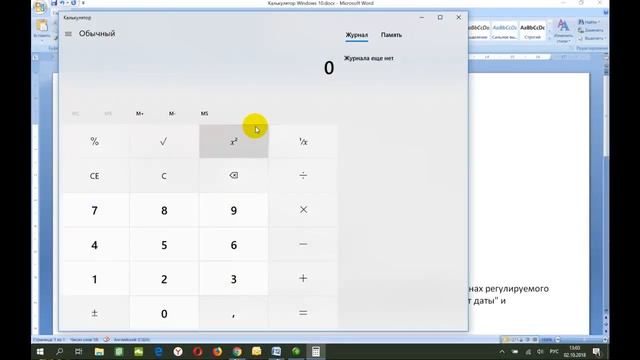Screen dimensions: 640x360
Task: Click the CE clear entry button
Action: pyautogui.click(x=95, y=176)
